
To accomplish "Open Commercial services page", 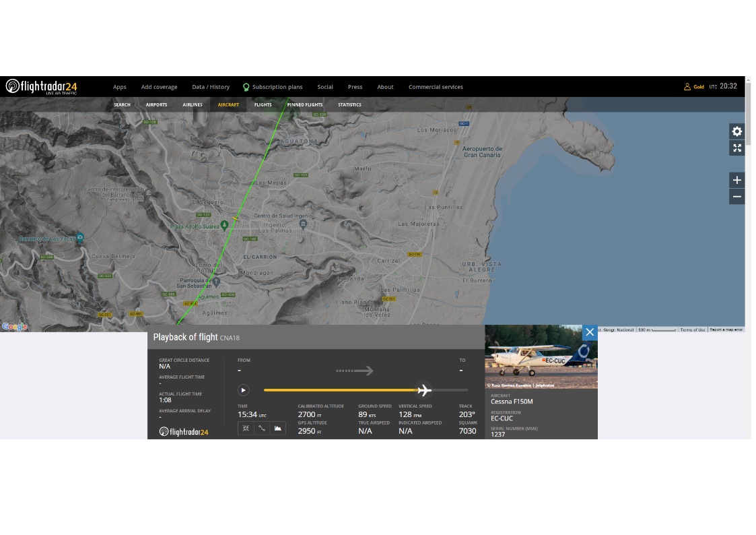I will click(436, 87).
